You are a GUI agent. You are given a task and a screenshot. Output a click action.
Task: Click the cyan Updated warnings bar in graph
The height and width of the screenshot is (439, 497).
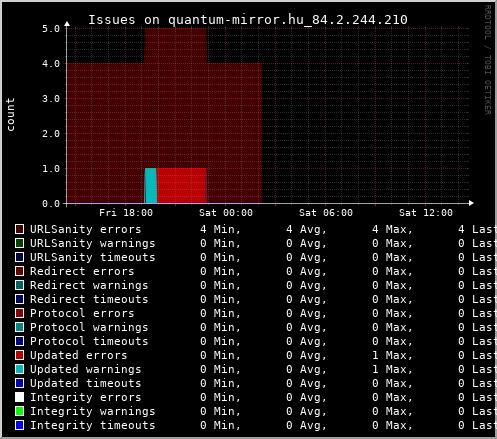click(151, 186)
